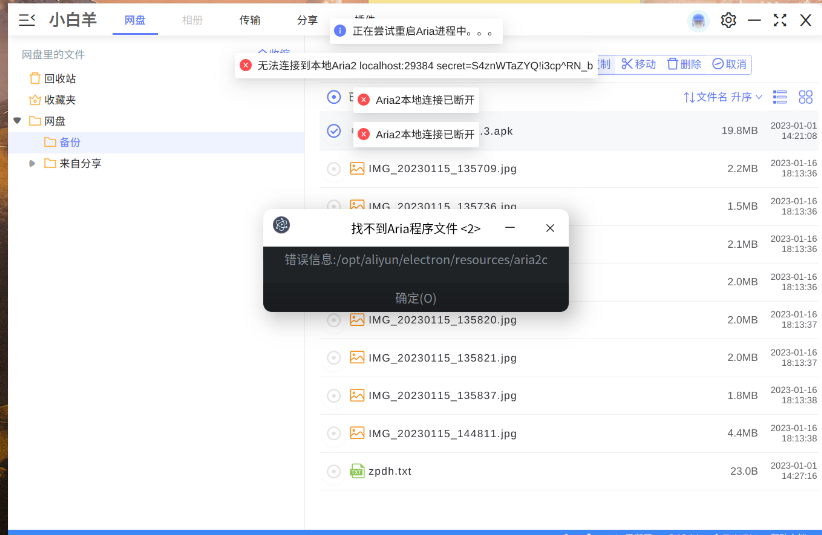The image size is (822, 535).
Task: Click the 小白羊 app title
Action: point(73,20)
